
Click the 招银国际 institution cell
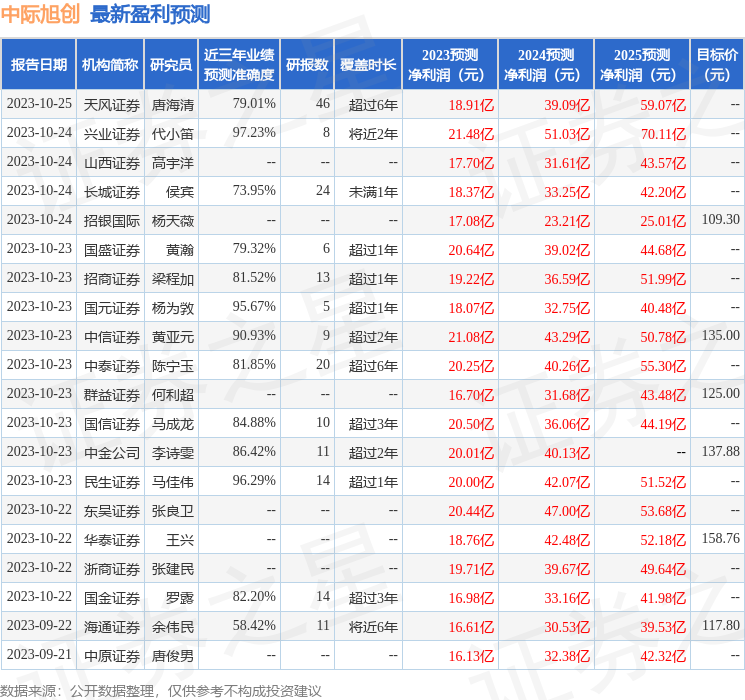pos(112,221)
